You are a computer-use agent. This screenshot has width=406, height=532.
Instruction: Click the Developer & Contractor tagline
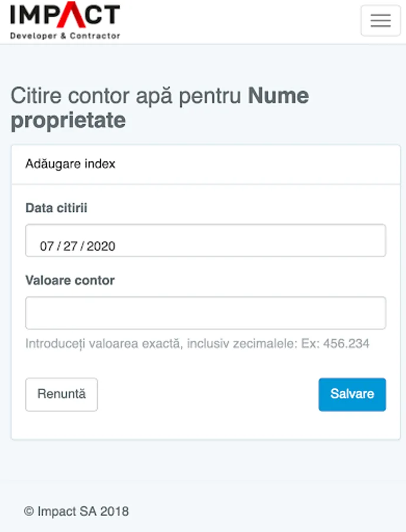(65, 36)
